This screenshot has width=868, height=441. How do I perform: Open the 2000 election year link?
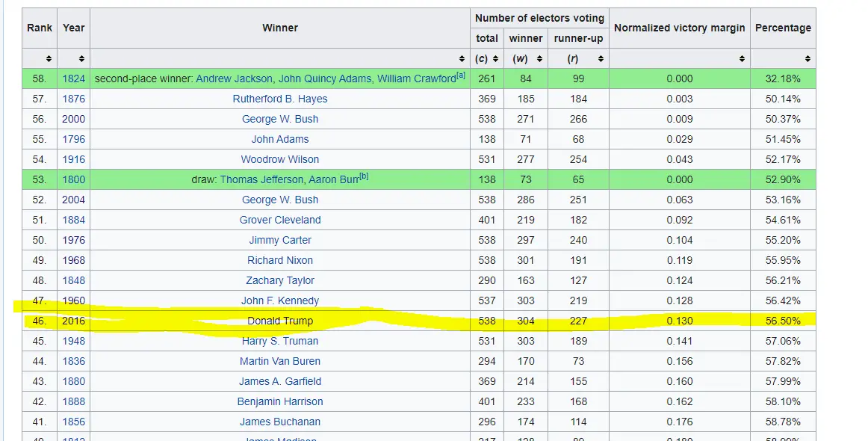tap(74, 119)
